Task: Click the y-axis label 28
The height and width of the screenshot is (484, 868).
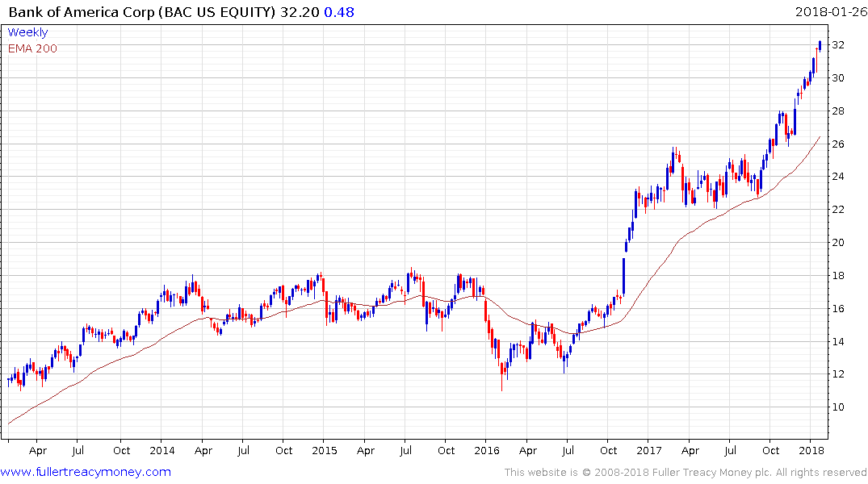Action: tap(838, 111)
